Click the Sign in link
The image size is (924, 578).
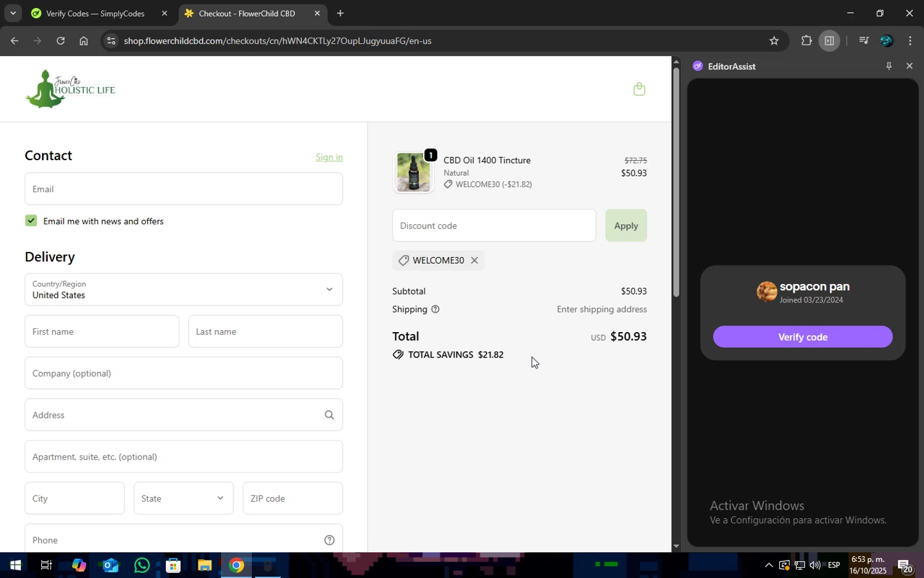click(x=329, y=157)
